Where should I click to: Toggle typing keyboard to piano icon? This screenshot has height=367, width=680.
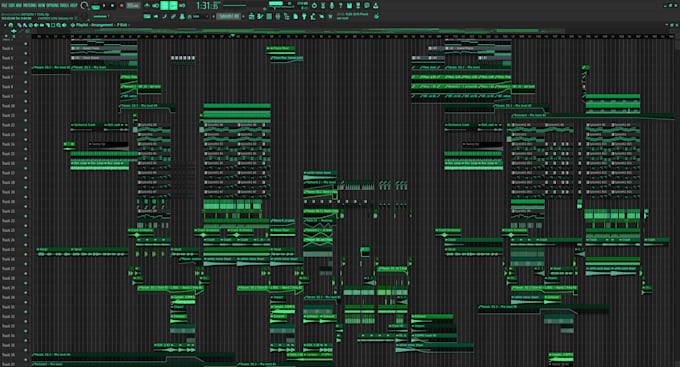147,16
